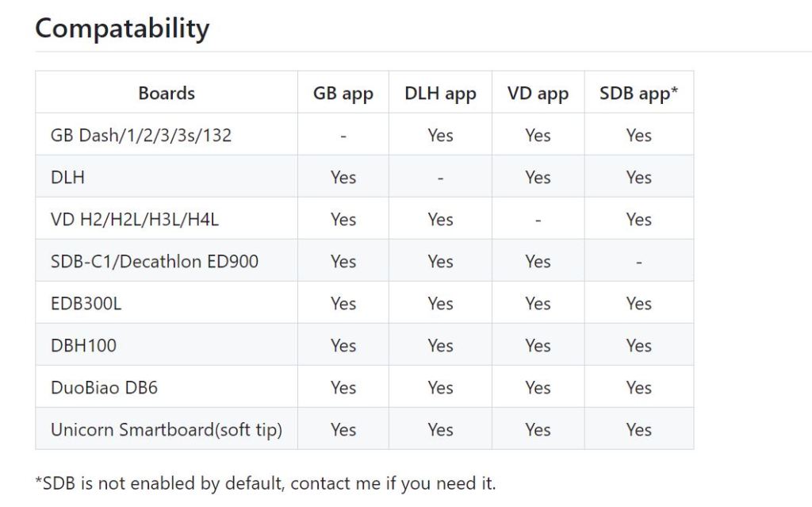The width and height of the screenshot is (812, 507).
Task: Click the VD app column header
Action: [x=538, y=93]
